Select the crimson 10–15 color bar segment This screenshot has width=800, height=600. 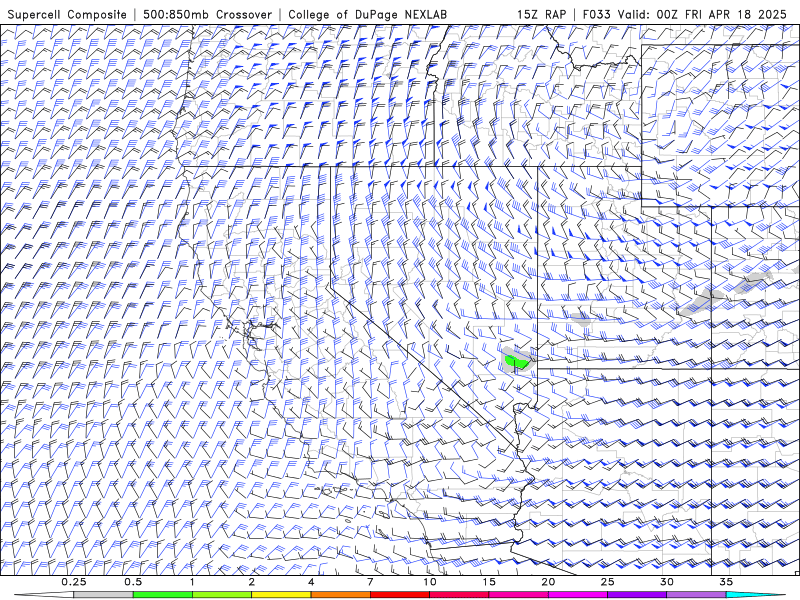pyautogui.click(x=459, y=595)
